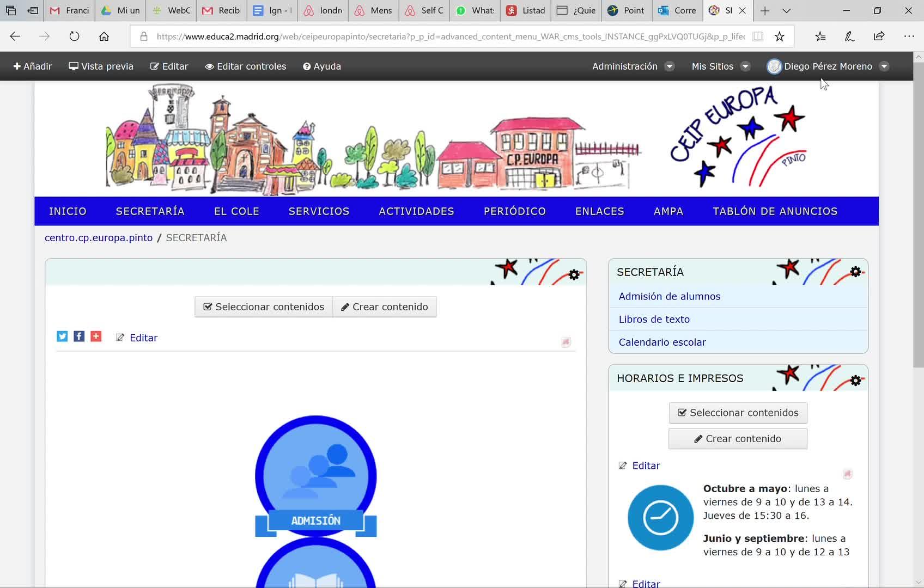The width and height of the screenshot is (924, 588).
Task: Open Vista previa
Action: click(101, 66)
